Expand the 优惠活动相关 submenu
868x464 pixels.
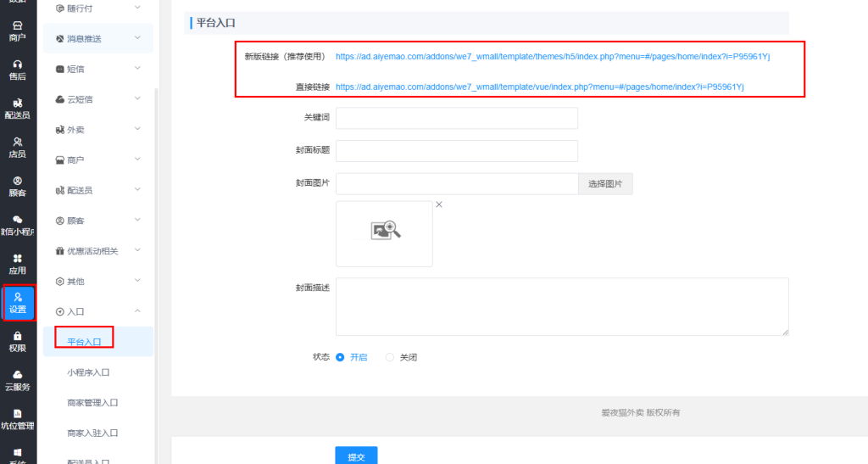click(98, 251)
